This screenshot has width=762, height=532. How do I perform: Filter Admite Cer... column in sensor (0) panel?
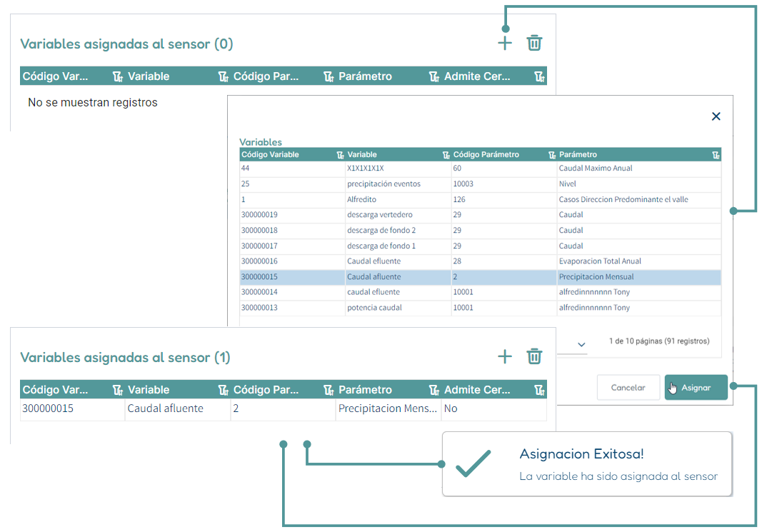(539, 76)
